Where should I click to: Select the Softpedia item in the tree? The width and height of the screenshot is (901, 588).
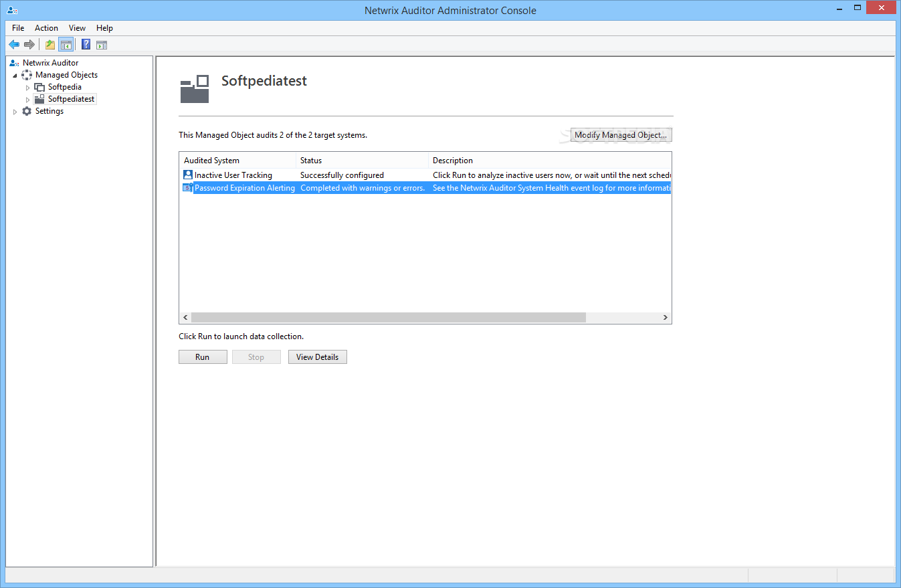(x=65, y=87)
